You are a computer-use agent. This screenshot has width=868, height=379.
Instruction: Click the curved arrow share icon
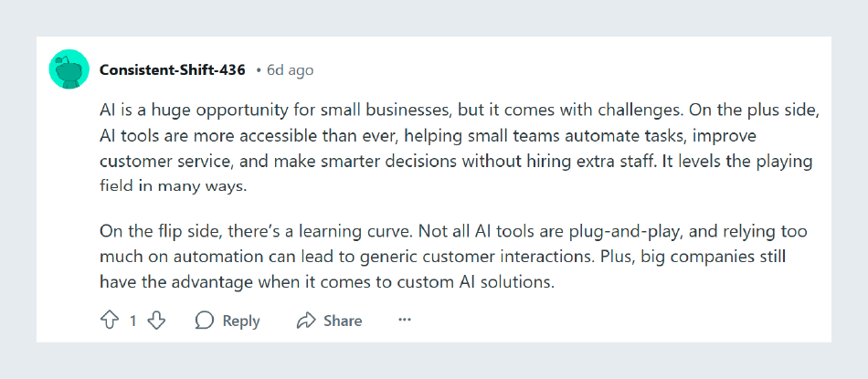point(306,321)
